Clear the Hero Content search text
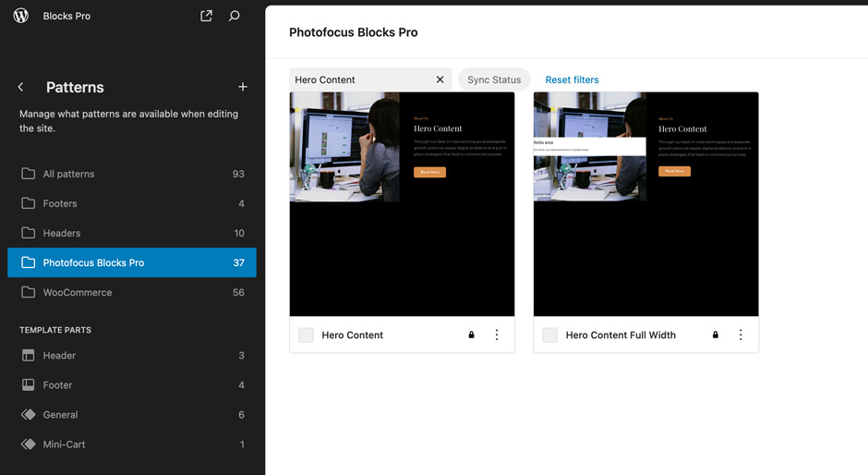The width and height of the screenshot is (868, 475). (440, 79)
